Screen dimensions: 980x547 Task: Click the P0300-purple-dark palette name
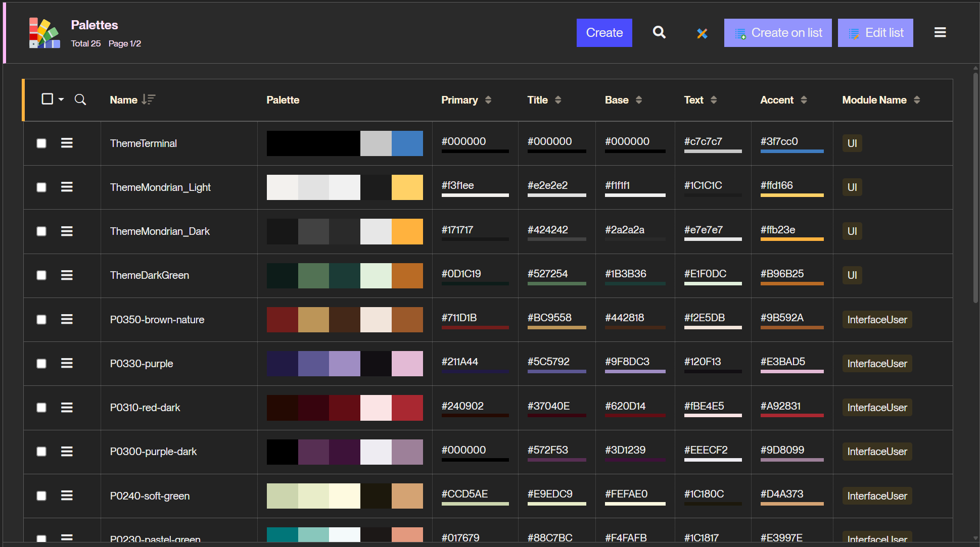tap(153, 452)
